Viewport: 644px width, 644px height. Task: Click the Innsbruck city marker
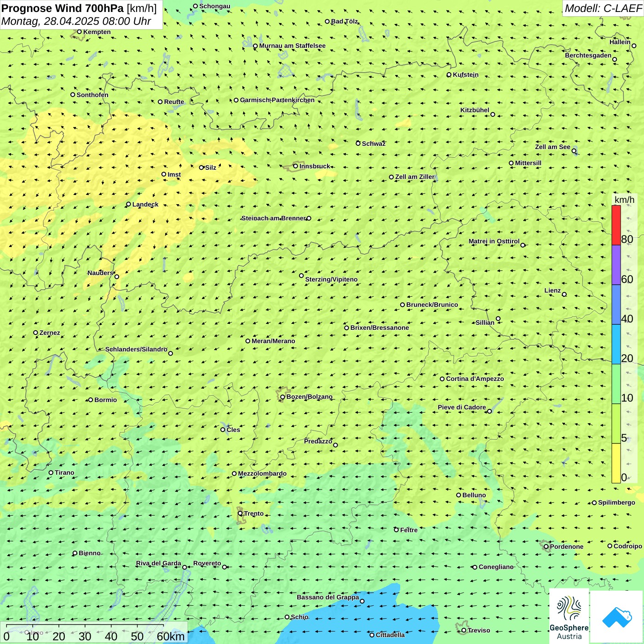click(x=296, y=166)
